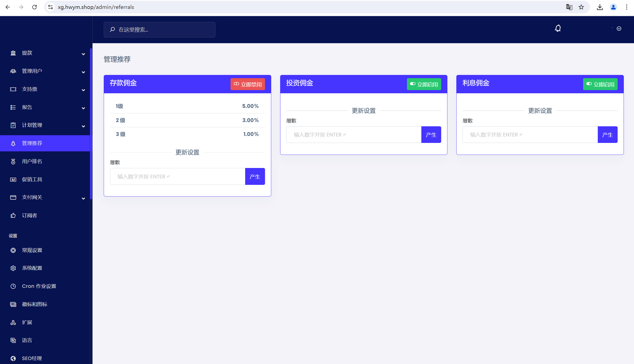Open 促销工具 menu item

tap(45, 179)
